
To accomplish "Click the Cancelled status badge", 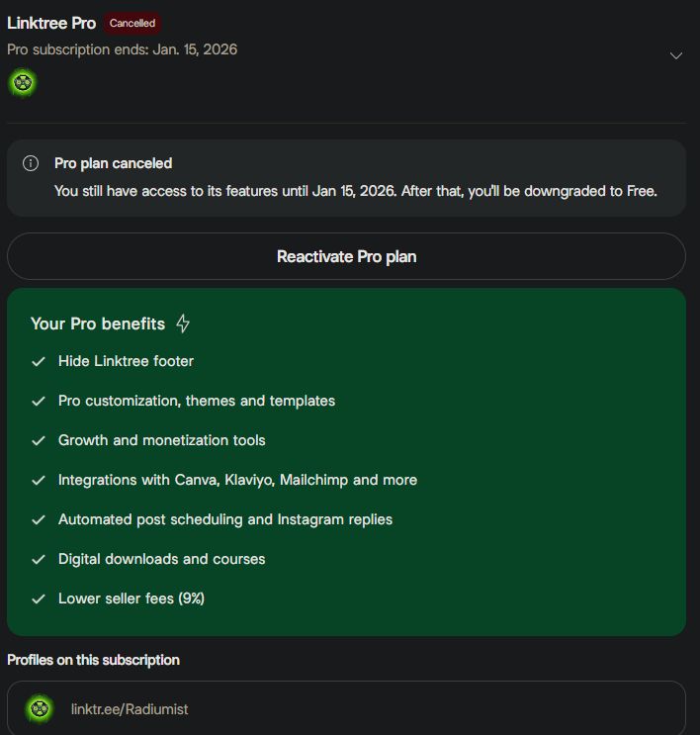I will (131, 23).
